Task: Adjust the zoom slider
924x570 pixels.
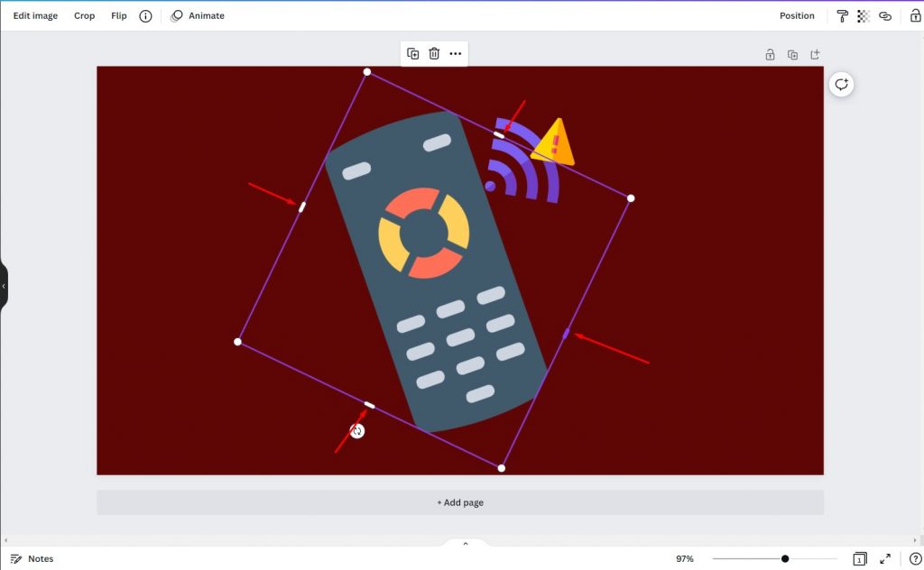Action: click(785, 558)
